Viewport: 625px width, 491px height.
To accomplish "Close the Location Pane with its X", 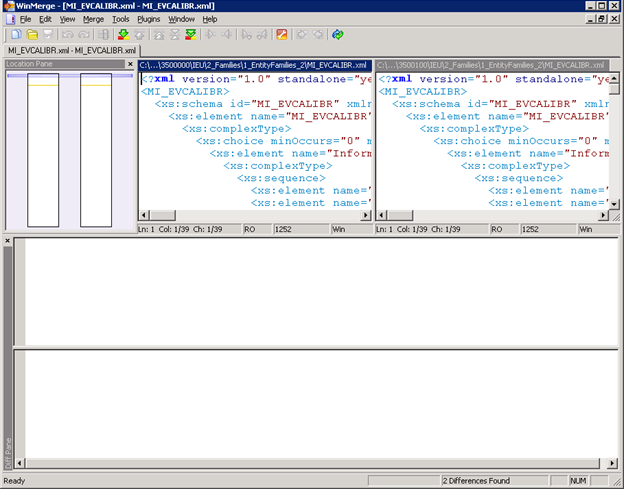I will coord(130,64).
